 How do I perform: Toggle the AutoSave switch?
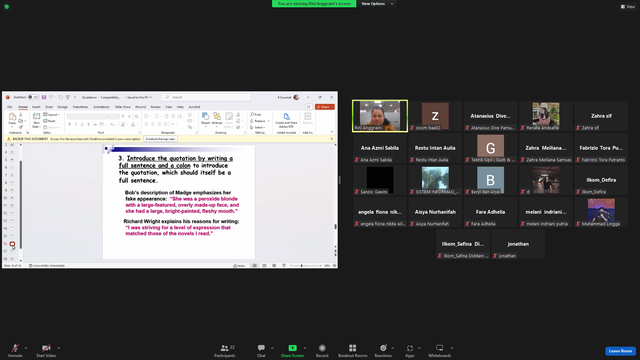point(33,98)
